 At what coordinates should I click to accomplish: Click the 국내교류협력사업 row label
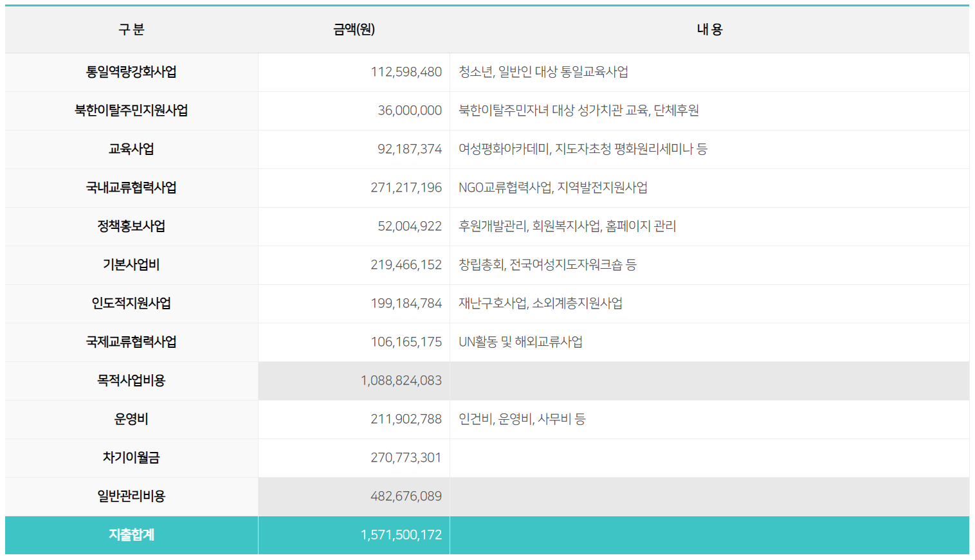131,188
